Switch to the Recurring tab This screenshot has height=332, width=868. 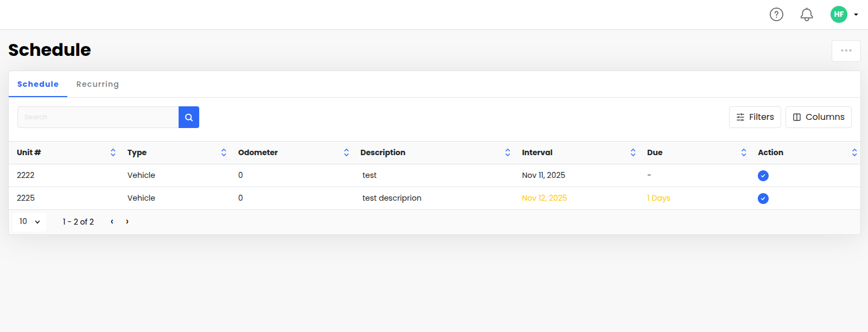pos(97,84)
